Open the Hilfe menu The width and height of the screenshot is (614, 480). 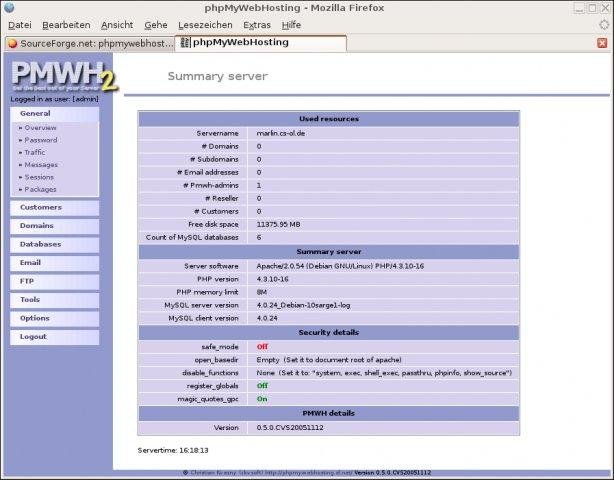291,25
